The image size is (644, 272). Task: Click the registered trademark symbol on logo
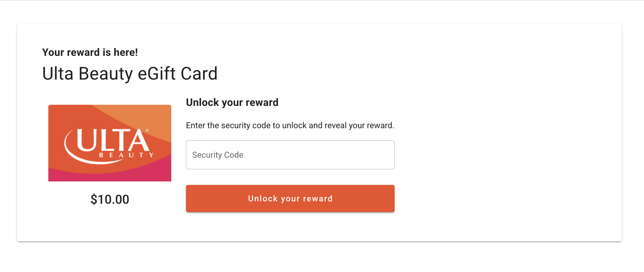[147, 131]
